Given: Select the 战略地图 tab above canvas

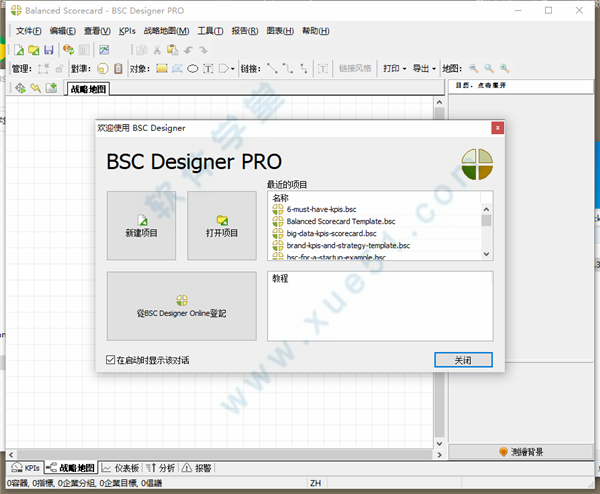Looking at the screenshot, I should pyautogui.click(x=88, y=89).
